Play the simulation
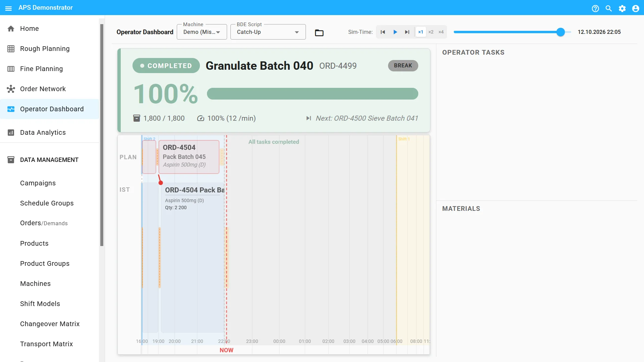Image resolution: width=644 pixels, height=362 pixels. pyautogui.click(x=395, y=32)
